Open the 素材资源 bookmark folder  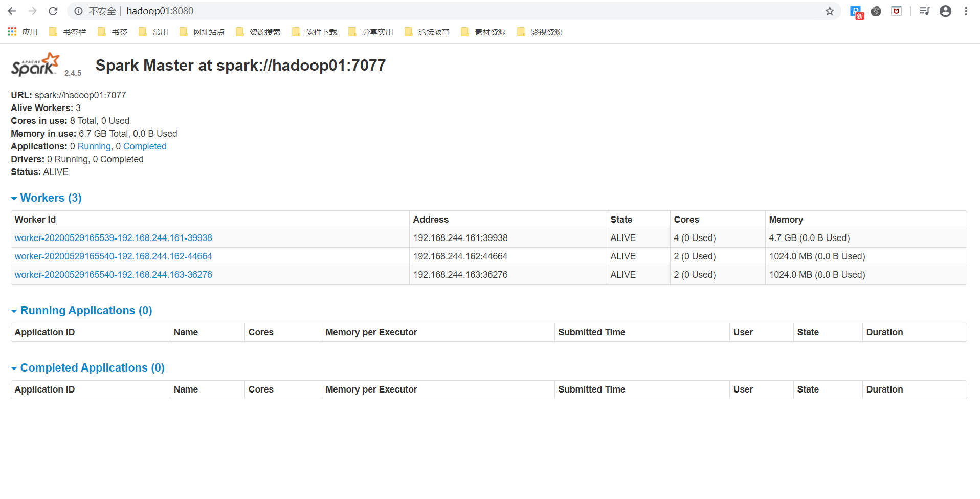click(483, 32)
